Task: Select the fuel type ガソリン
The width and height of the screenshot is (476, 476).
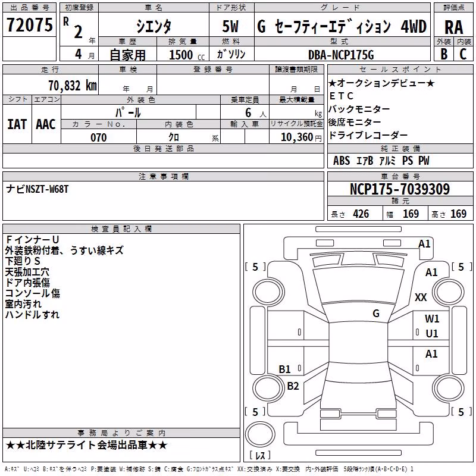Action: point(231,54)
